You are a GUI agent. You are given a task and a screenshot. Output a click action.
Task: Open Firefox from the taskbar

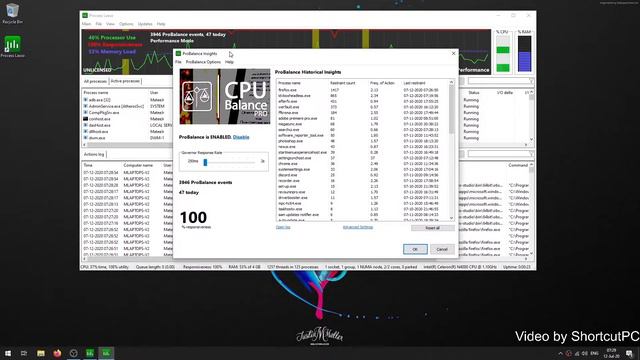click(x=57, y=353)
